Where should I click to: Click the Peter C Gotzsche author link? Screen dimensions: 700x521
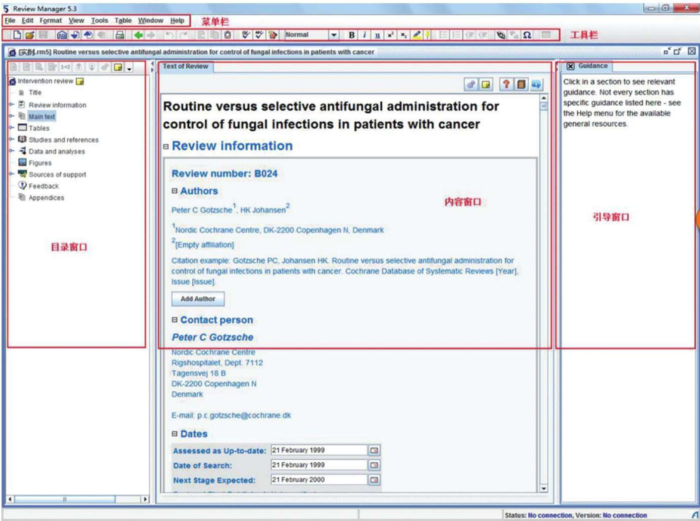pyautogui.click(x=202, y=210)
